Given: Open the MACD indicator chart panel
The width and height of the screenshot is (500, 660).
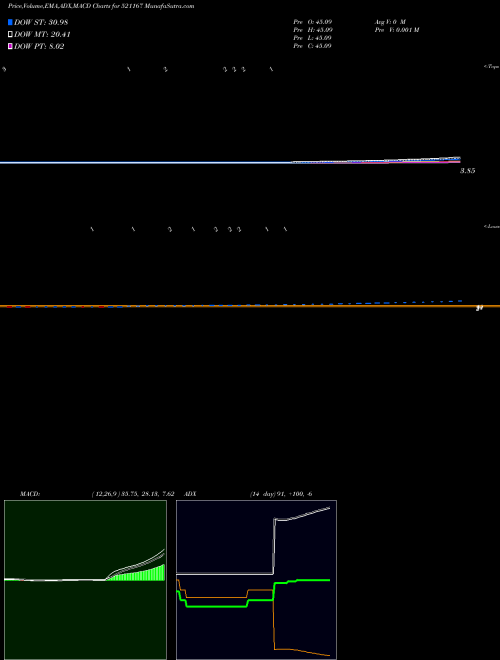Looking at the screenshot, I should (x=85, y=580).
